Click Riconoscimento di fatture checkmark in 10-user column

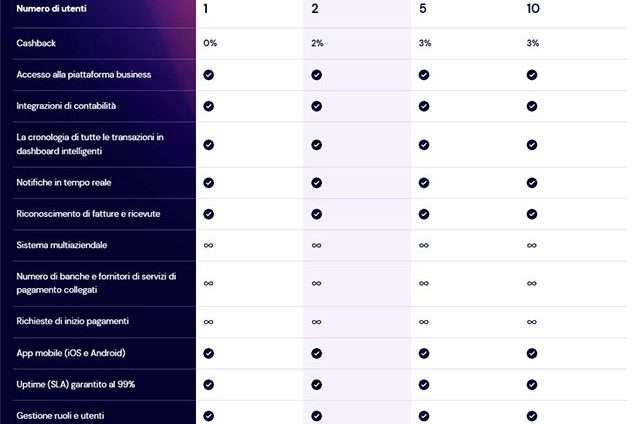point(531,214)
